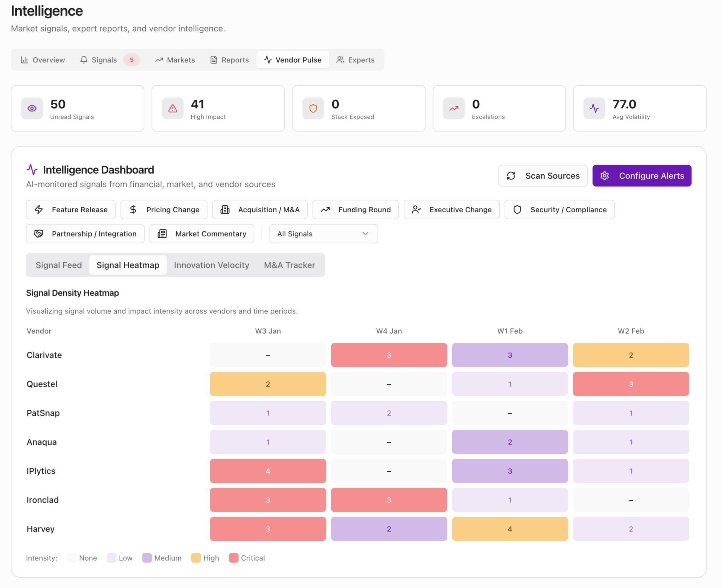Open the All Signals dropdown

coord(323,234)
